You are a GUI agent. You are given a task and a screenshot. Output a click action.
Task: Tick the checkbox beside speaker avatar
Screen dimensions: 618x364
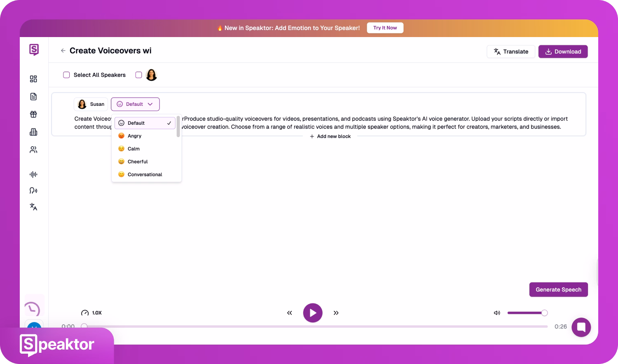click(139, 75)
